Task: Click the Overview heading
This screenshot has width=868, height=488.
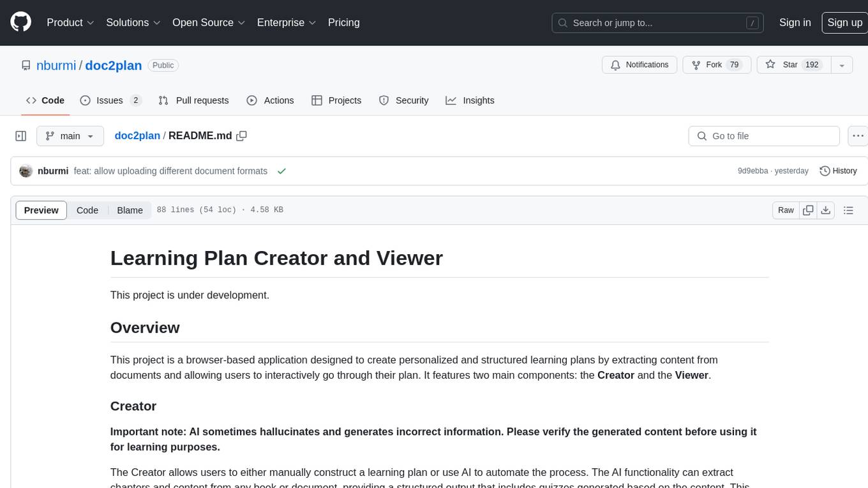Action: [x=145, y=328]
